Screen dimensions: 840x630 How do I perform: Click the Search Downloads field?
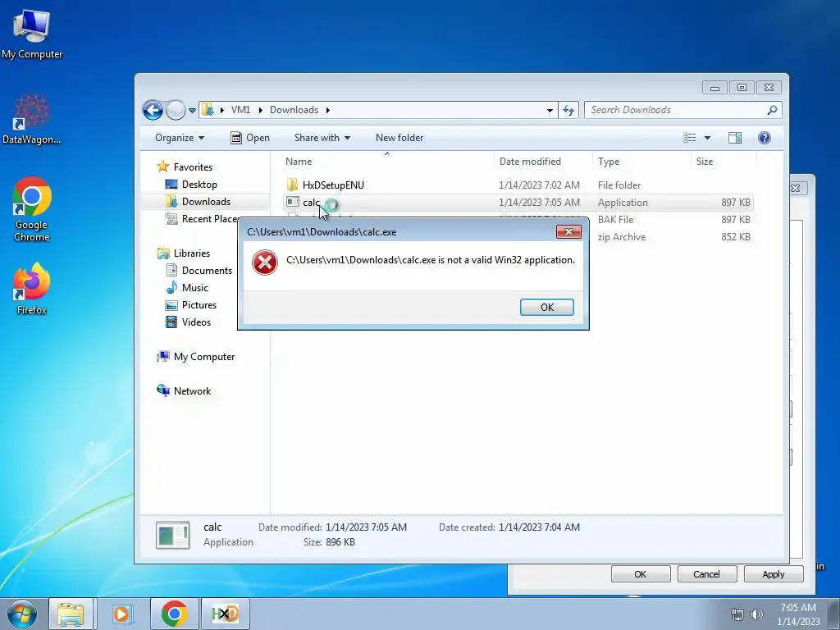tap(683, 110)
